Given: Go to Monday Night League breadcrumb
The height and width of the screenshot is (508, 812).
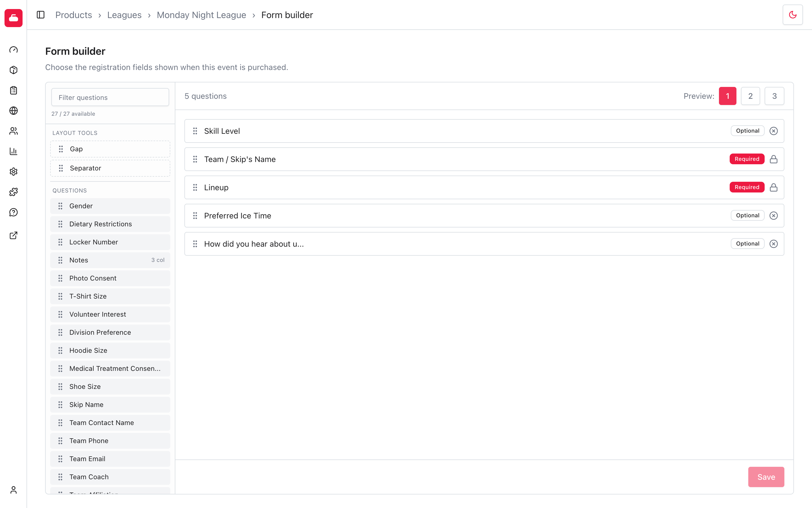Looking at the screenshot, I should tap(201, 15).
